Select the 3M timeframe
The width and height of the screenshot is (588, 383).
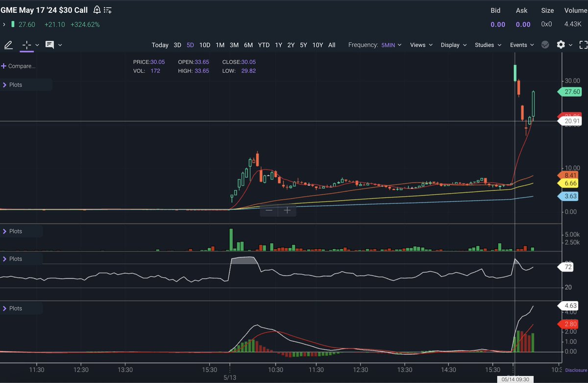coord(234,45)
